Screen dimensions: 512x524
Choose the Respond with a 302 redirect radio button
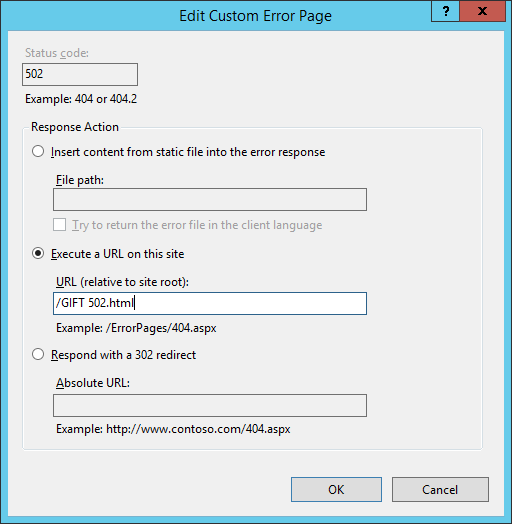[38, 354]
